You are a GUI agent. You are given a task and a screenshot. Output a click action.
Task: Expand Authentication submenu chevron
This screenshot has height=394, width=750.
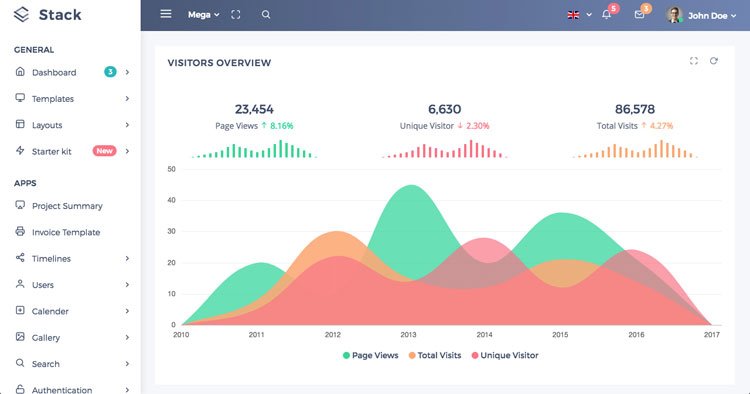pos(127,390)
